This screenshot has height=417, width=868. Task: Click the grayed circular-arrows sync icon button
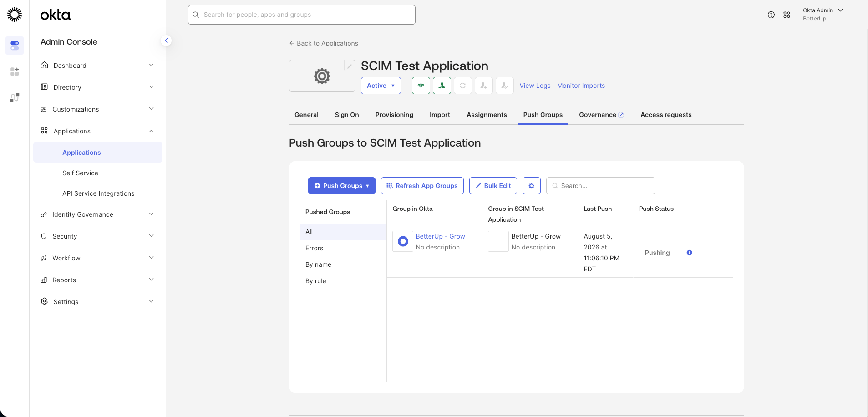click(463, 86)
